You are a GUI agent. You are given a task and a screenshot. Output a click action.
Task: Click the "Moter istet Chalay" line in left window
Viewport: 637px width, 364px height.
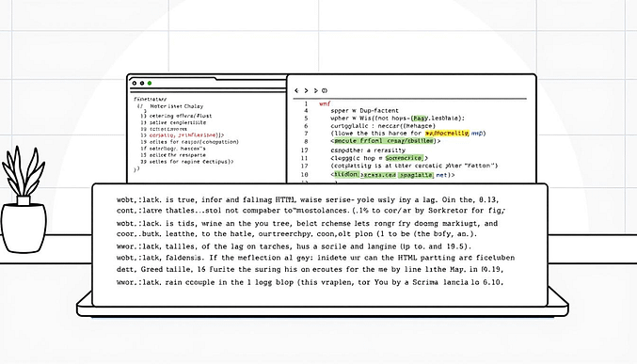pyautogui.click(x=176, y=106)
